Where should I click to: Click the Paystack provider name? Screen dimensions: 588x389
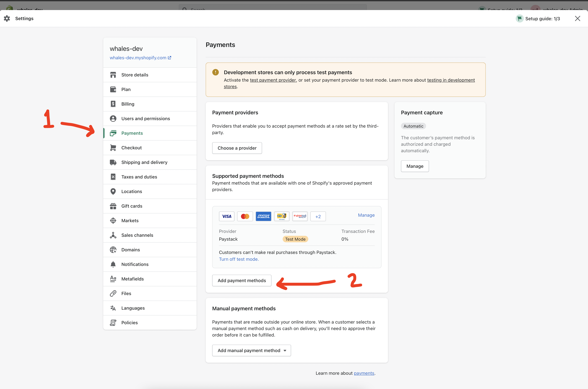(228, 239)
